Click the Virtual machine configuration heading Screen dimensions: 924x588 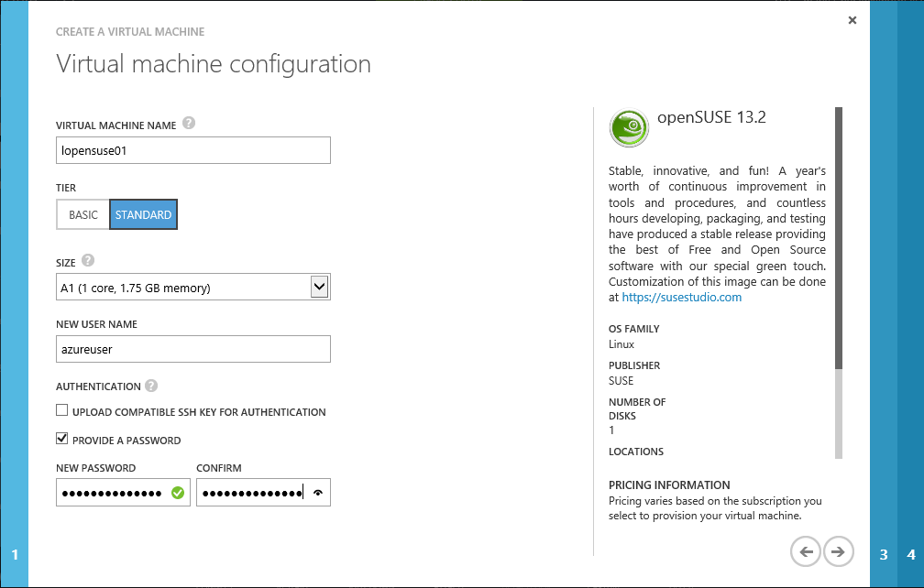pyautogui.click(x=214, y=64)
